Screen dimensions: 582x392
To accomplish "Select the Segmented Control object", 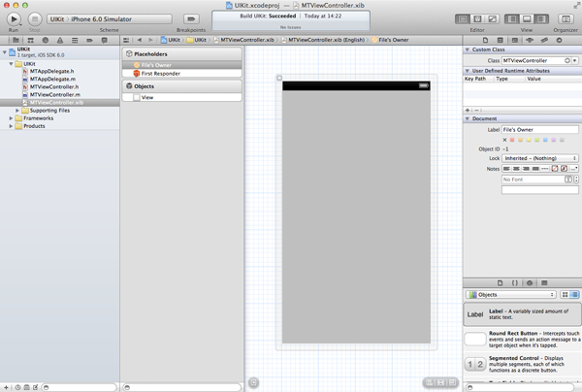I will point(522,364).
